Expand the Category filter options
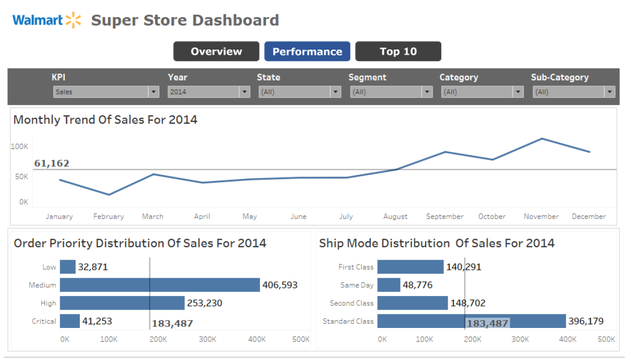Image resolution: width=631 pixels, height=364 pixels. click(x=518, y=92)
